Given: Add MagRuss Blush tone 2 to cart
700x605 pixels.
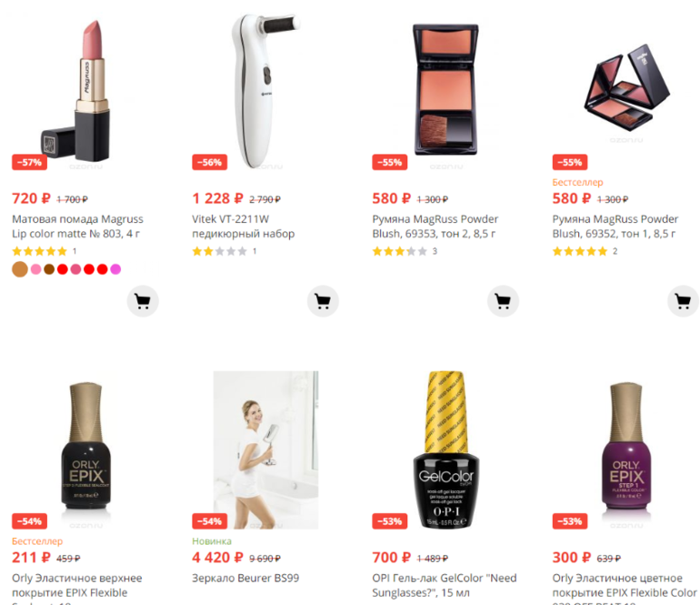Looking at the screenshot, I should 503,301.
